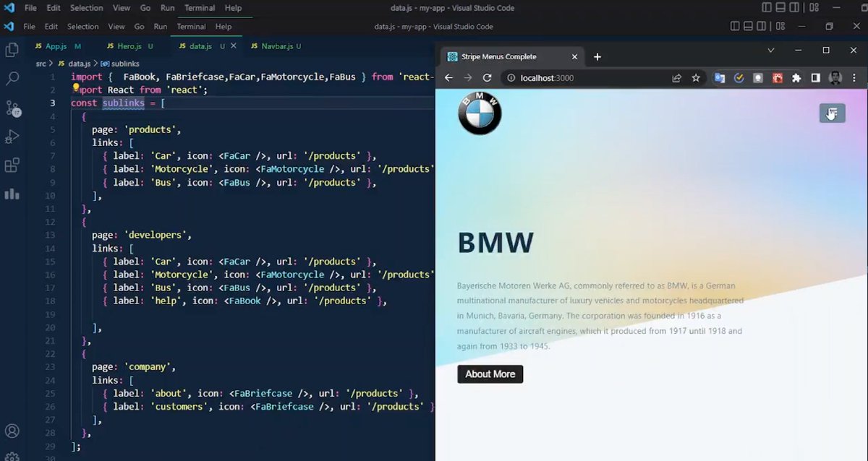Viewport: 868px width, 461px height.
Task: Click the share this page icon in the address bar
Action: click(x=676, y=78)
